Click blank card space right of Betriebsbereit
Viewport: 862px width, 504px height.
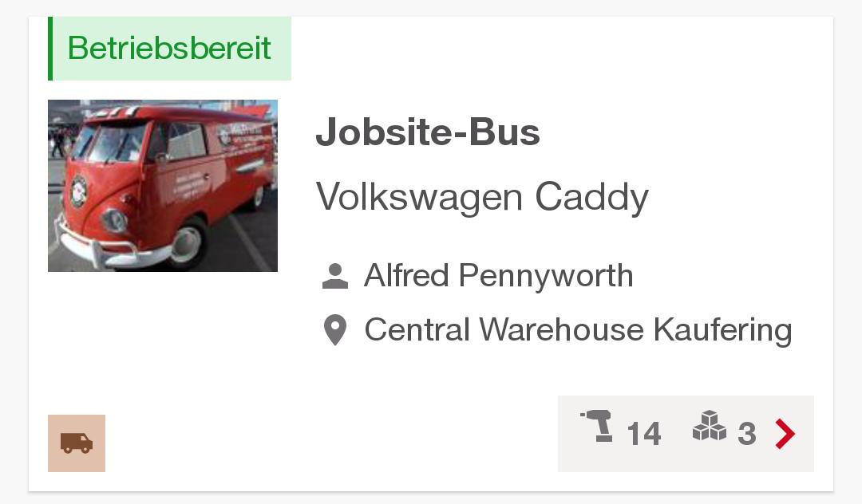pyautogui.click(x=559, y=49)
